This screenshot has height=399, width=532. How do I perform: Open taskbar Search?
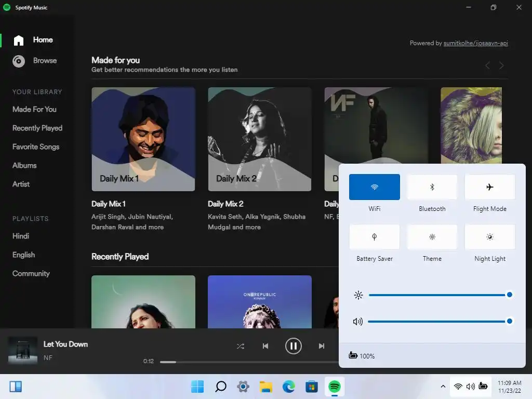pos(220,387)
